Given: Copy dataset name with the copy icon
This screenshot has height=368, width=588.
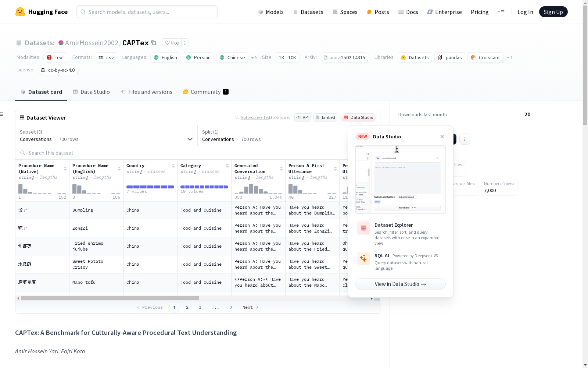Looking at the screenshot, I should tap(154, 43).
